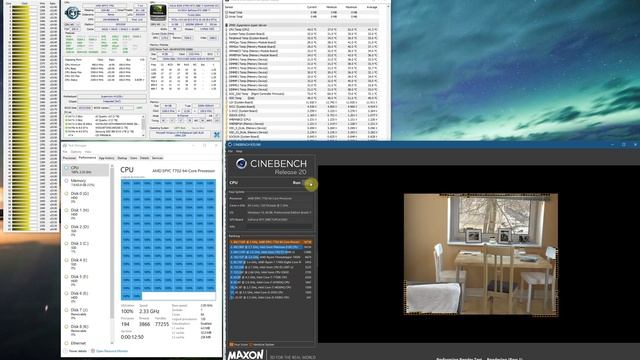Click the NVIDIA GPU logo in HWiNFO summary
Image resolution: width=640 pixels, height=360 pixels.
click(158, 12)
